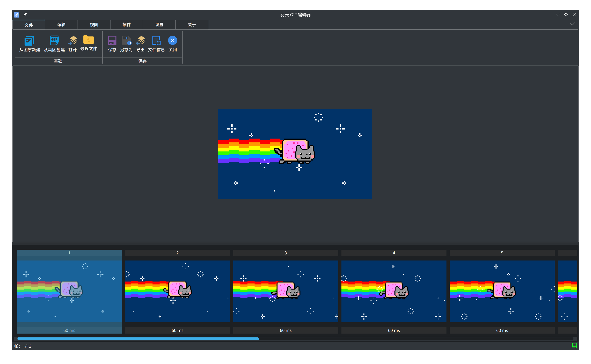Open a file with 打开 icon

72,40
